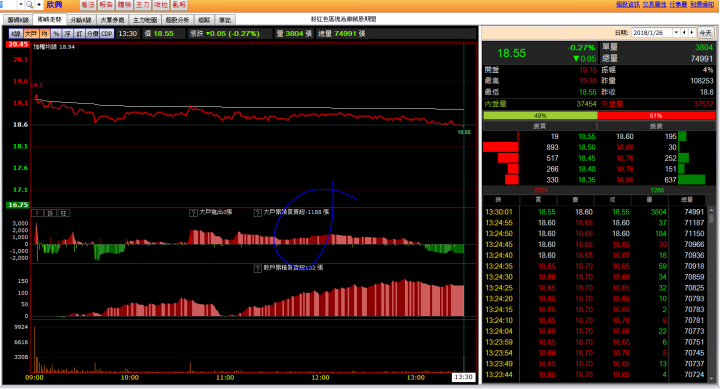
Task: Click the 今天 today button
Action: click(705, 33)
